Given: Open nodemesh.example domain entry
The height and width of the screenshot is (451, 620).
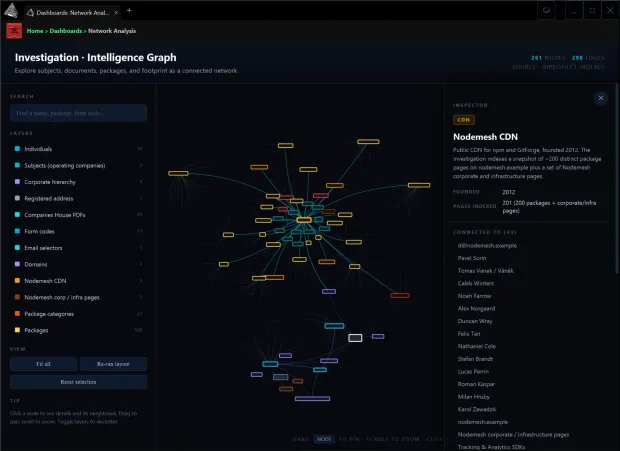Looking at the screenshot, I should [x=483, y=422].
